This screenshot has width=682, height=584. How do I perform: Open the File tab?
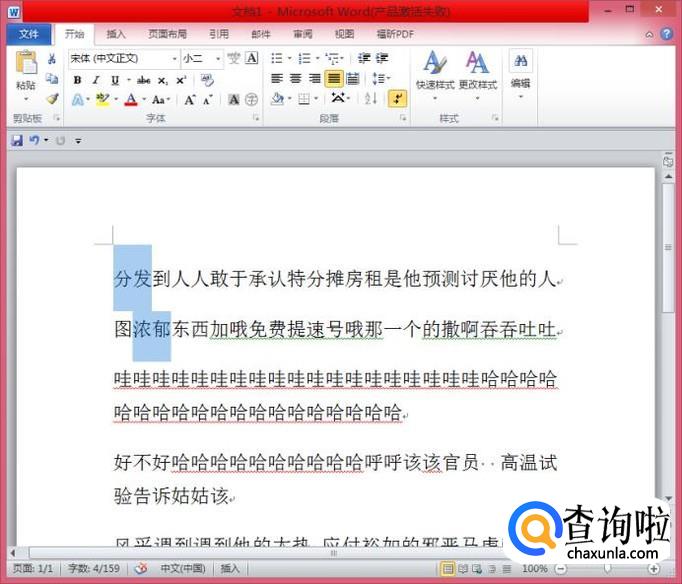(x=29, y=34)
